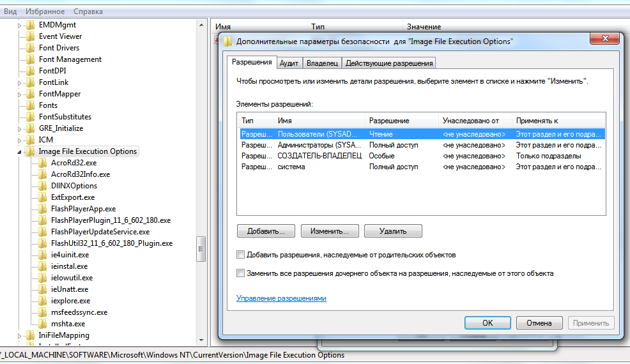Expand the FontMapper tree node
The image size is (630, 364).
pyautogui.click(x=19, y=95)
